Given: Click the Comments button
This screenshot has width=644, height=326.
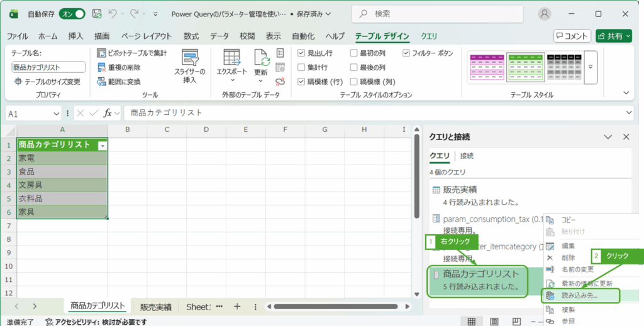Looking at the screenshot, I should [572, 36].
